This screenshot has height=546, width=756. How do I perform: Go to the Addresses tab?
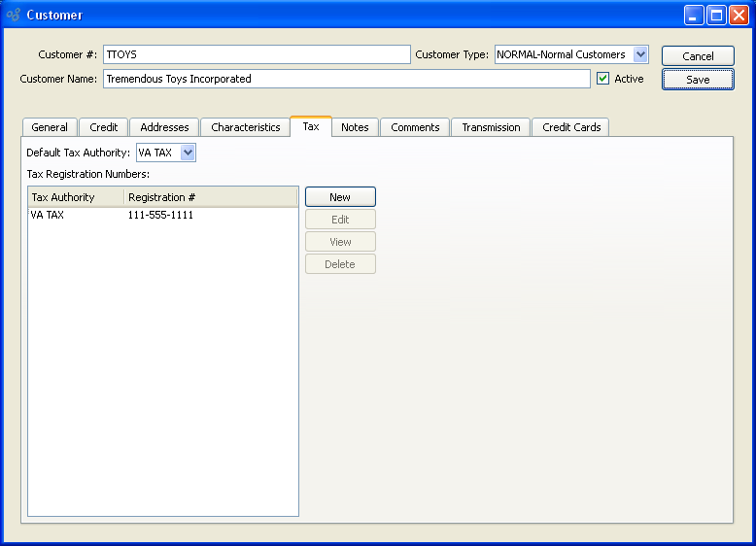(x=164, y=127)
